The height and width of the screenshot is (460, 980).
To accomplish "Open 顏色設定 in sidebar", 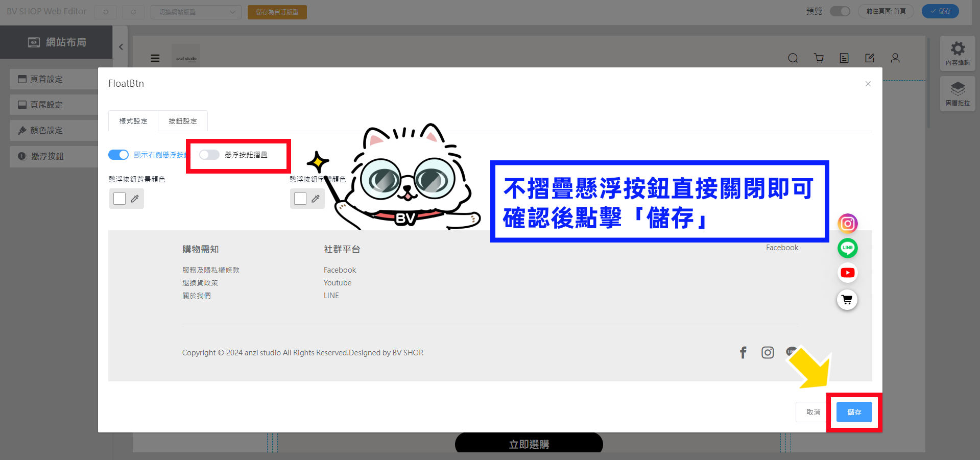I will pos(54,130).
